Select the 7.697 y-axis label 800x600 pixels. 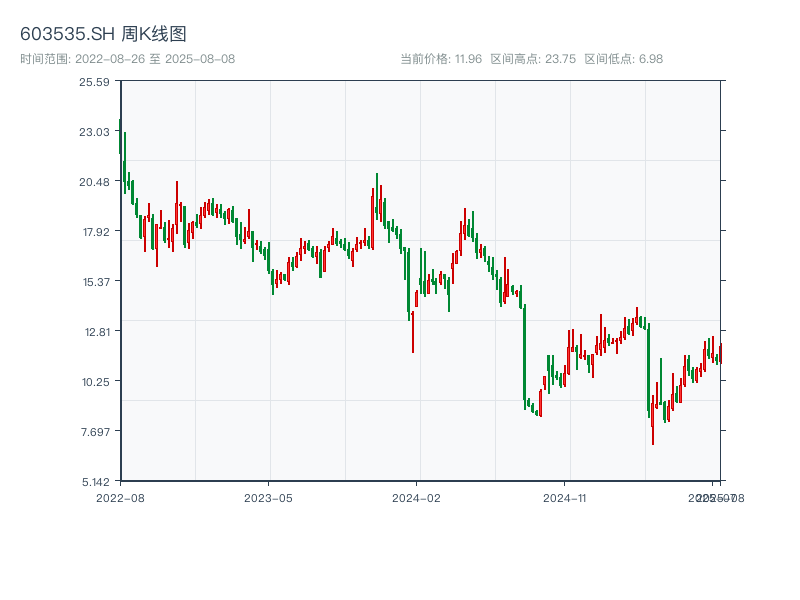pos(95,431)
